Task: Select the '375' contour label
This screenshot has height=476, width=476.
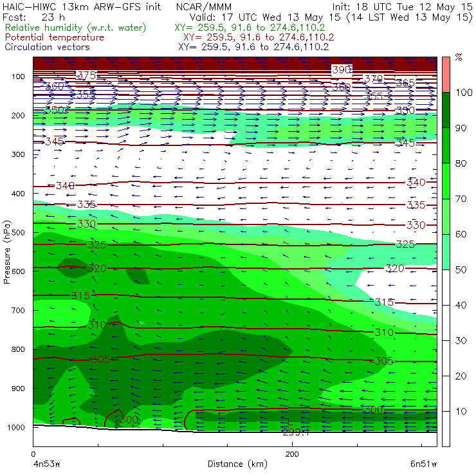Action: 87,75
